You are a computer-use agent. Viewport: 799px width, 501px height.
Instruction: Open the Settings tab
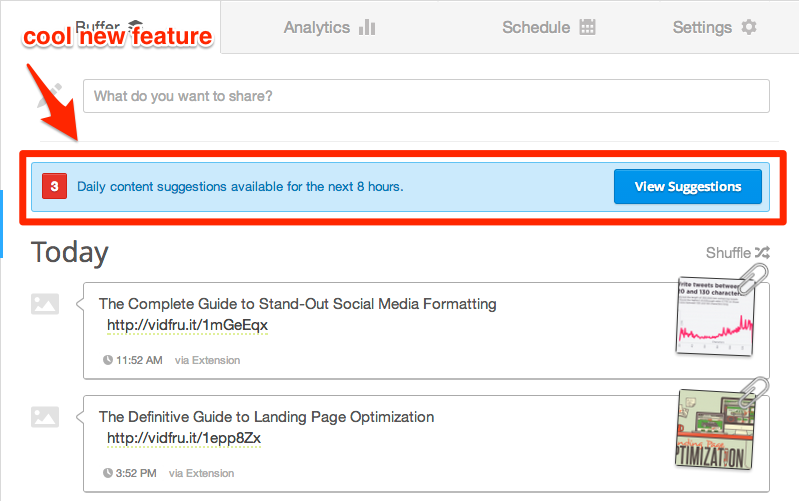(x=714, y=27)
